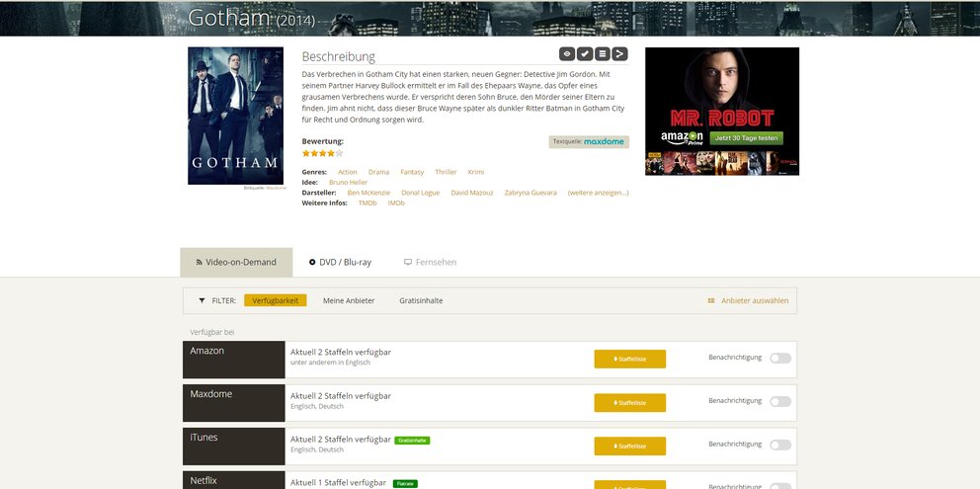The height and width of the screenshot is (489, 980).
Task: Open the Action genre link
Action: 348,172
